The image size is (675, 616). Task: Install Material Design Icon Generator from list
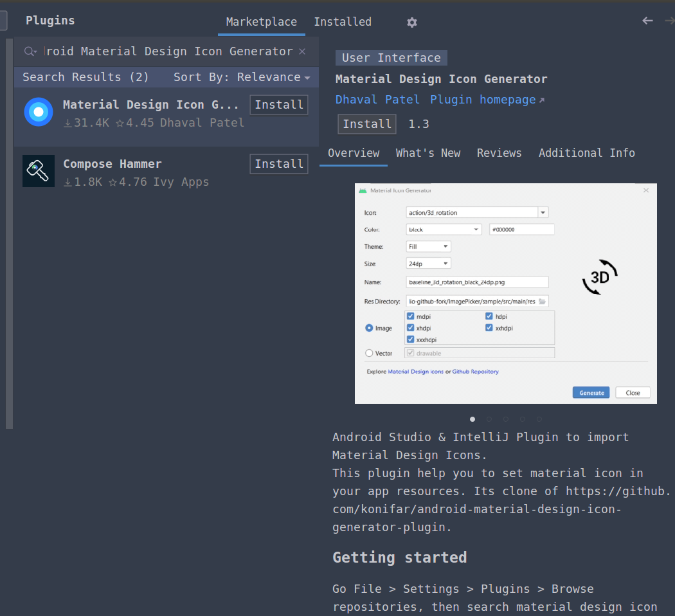[279, 105]
